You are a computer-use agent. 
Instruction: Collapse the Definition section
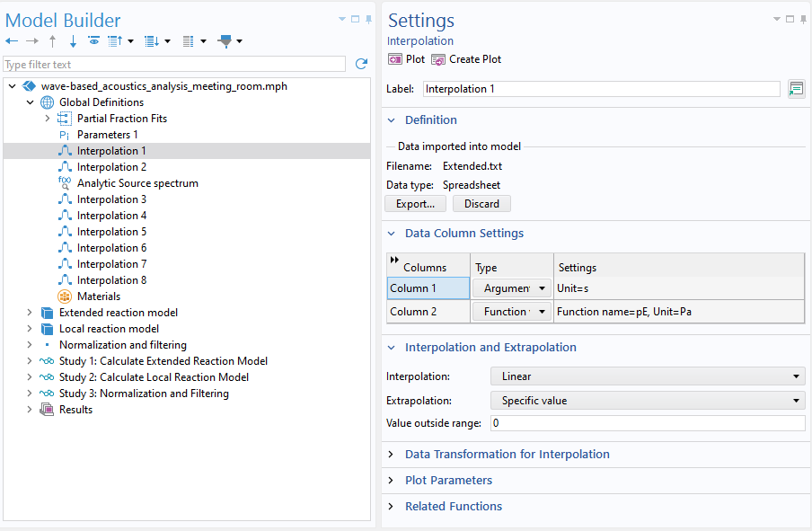tap(392, 120)
